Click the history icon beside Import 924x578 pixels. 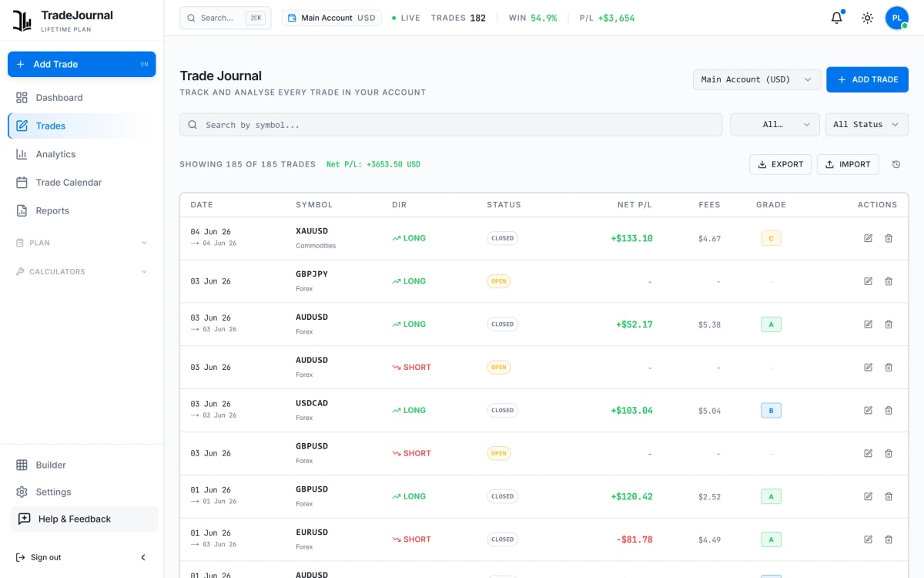click(x=896, y=164)
